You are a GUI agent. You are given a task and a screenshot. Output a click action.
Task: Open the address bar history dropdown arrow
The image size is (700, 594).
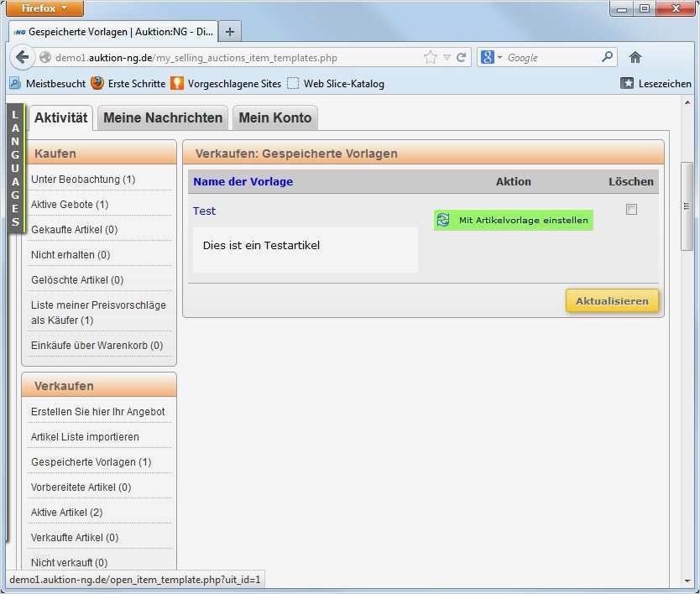point(447,58)
